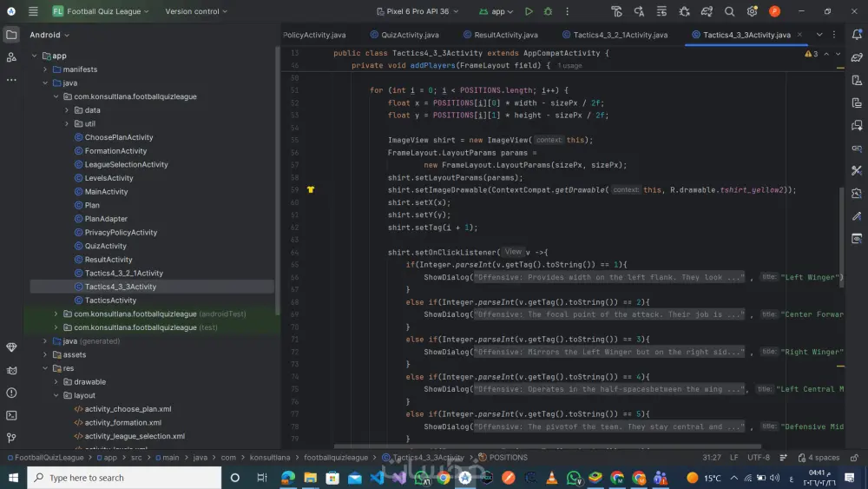Start debugging with the bug icon
868x489 pixels.
tap(548, 11)
